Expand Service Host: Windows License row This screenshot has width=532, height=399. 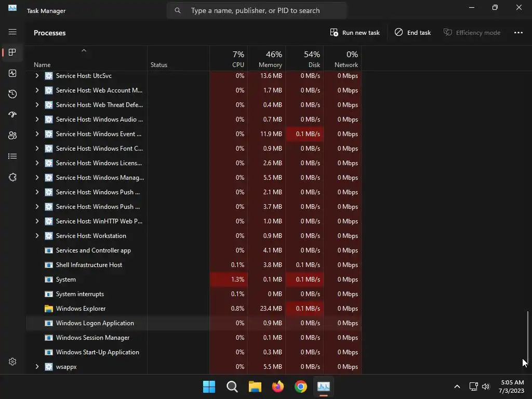point(37,163)
